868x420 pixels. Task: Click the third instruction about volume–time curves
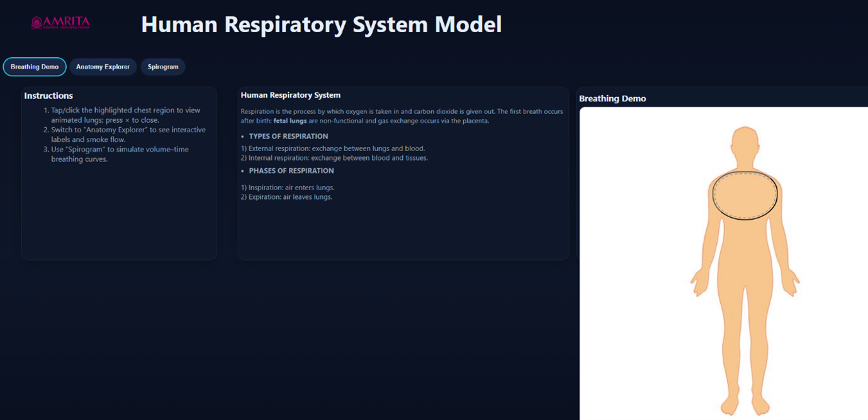click(120, 154)
